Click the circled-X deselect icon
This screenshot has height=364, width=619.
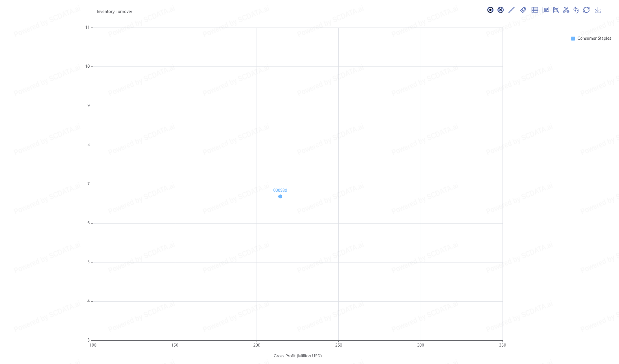coord(501,10)
